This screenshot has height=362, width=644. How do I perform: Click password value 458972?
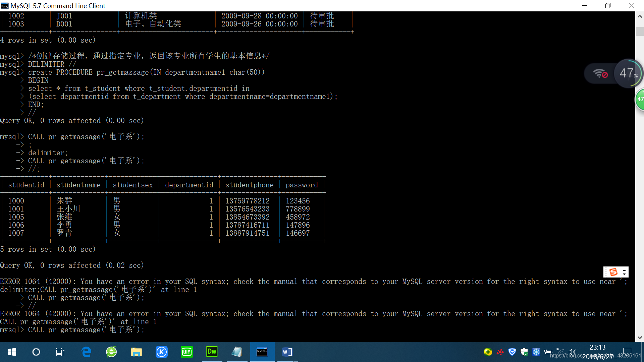point(298,217)
